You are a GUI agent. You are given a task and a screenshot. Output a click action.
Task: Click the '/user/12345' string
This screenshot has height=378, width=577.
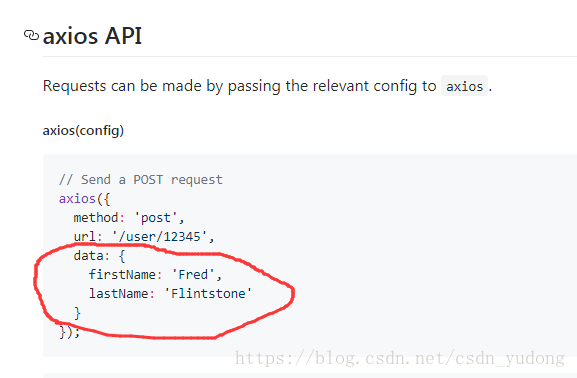point(159,237)
